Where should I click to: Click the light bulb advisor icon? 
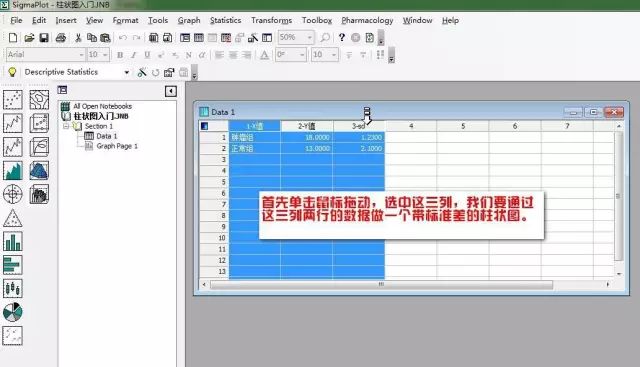pos(12,72)
